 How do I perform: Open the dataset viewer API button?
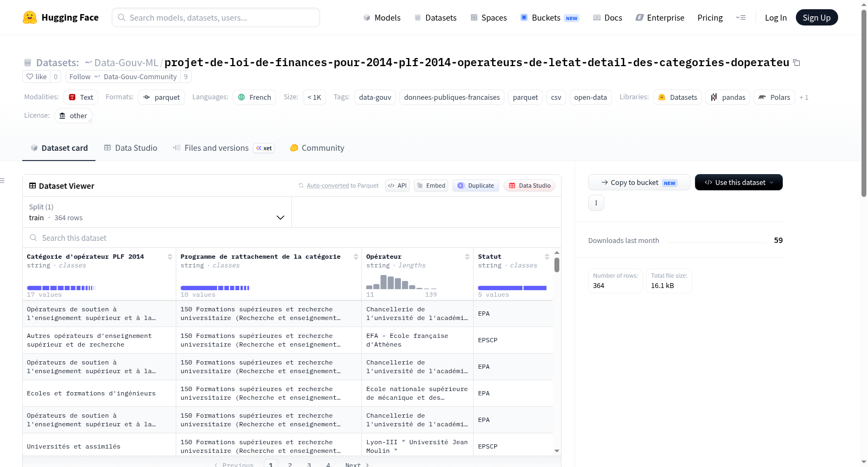point(397,185)
